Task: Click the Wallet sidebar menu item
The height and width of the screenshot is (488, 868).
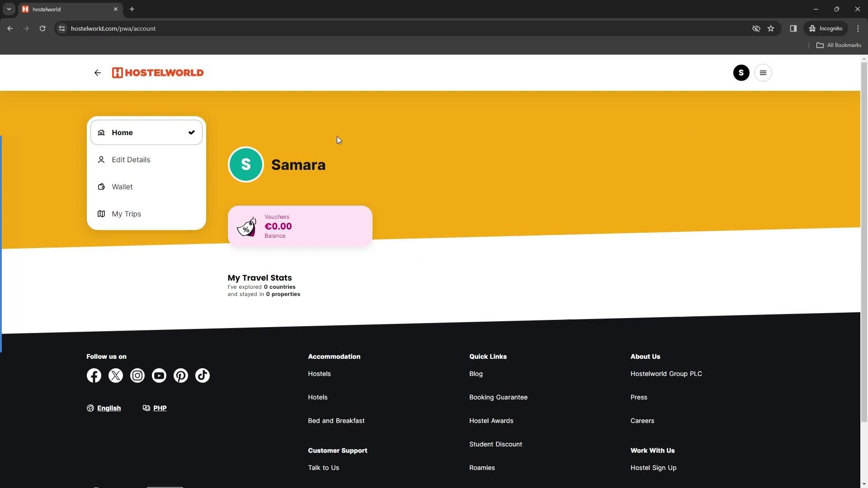Action: click(122, 187)
